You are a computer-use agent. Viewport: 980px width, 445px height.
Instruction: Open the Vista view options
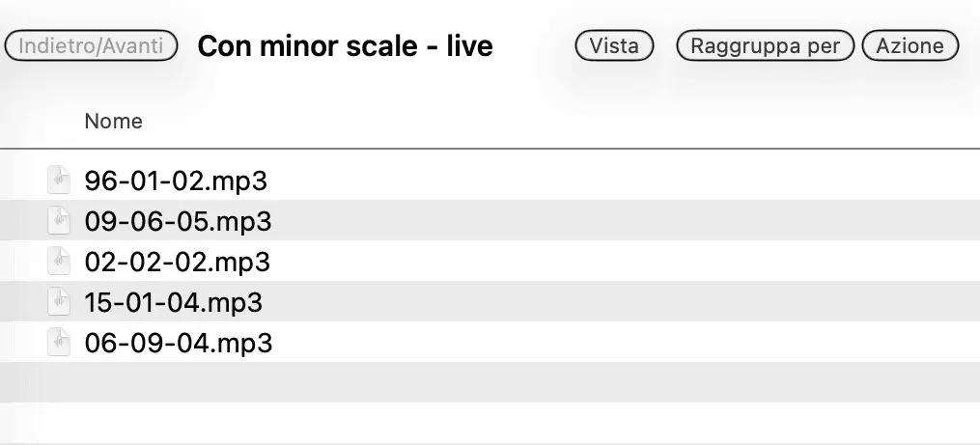(614, 45)
